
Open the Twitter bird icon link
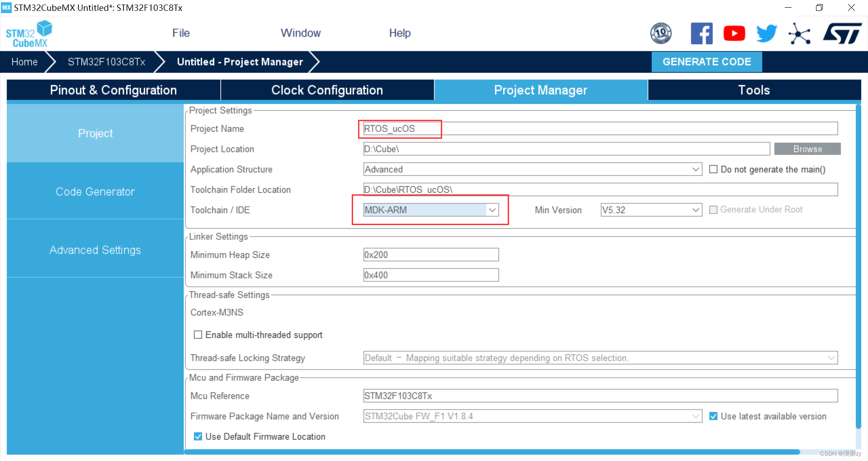click(767, 33)
